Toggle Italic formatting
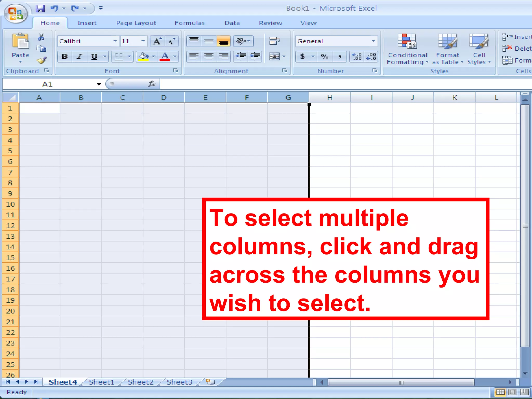The image size is (532, 399). pyautogui.click(x=79, y=57)
